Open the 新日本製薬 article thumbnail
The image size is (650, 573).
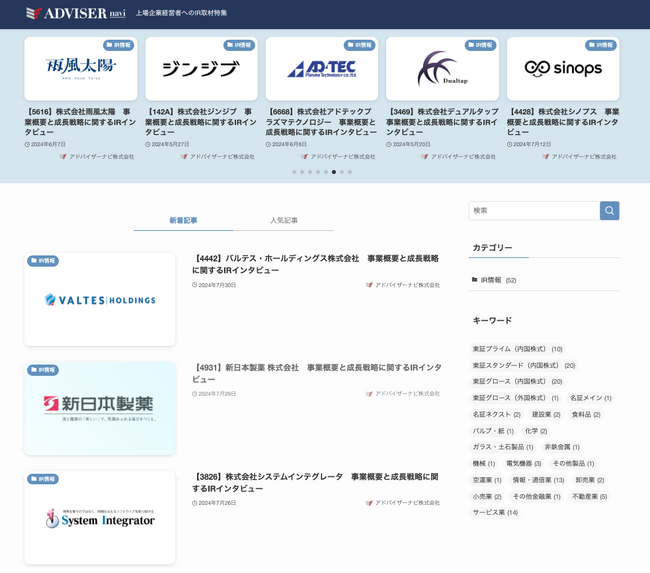[x=100, y=408]
